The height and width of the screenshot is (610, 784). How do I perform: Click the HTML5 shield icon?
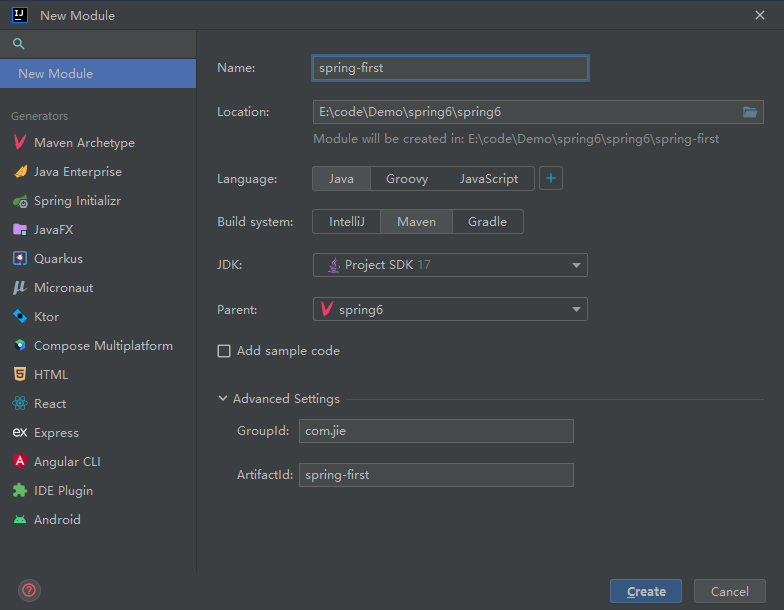20,374
